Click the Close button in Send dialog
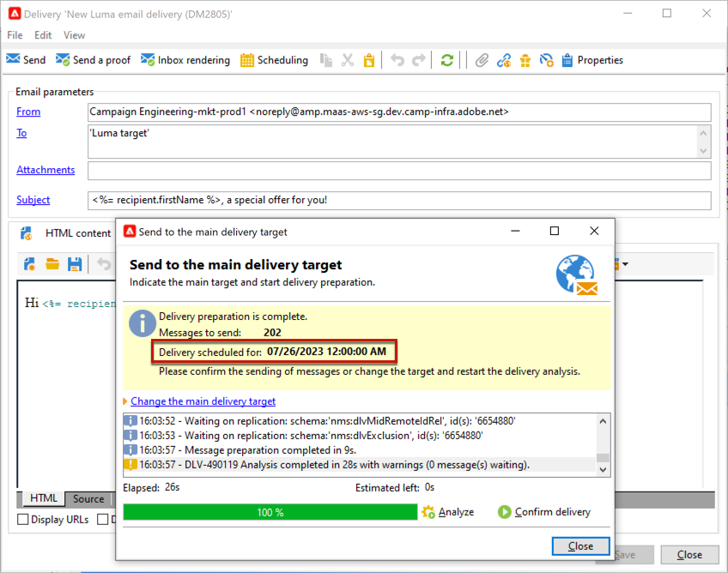 581,546
